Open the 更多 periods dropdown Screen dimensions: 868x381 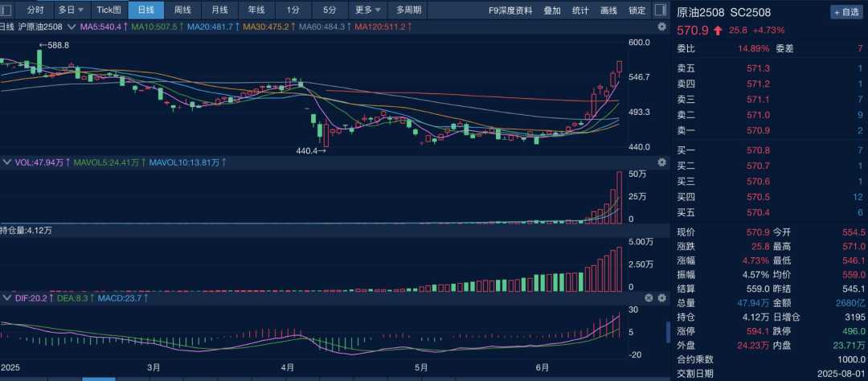click(x=367, y=10)
